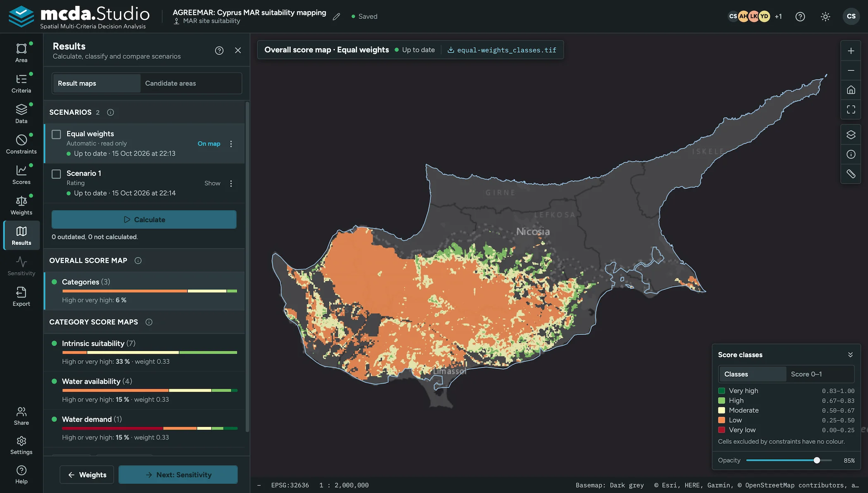Image resolution: width=868 pixels, height=493 pixels.
Task: Open the Export step
Action: click(21, 297)
